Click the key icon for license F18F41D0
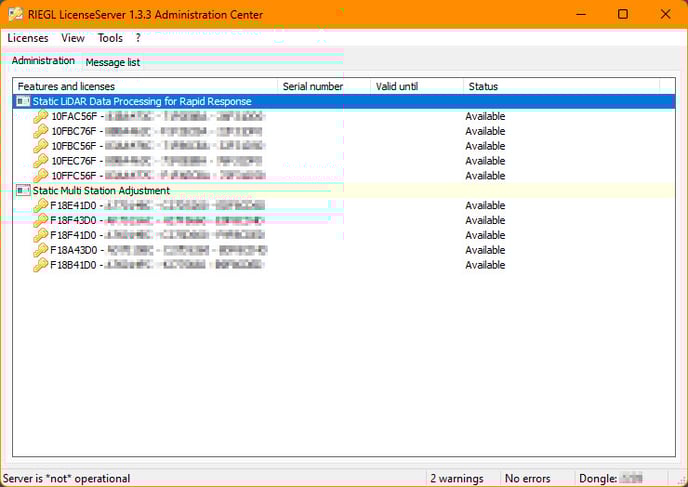Viewport: 688px width, 487px height. pyautogui.click(x=40, y=235)
